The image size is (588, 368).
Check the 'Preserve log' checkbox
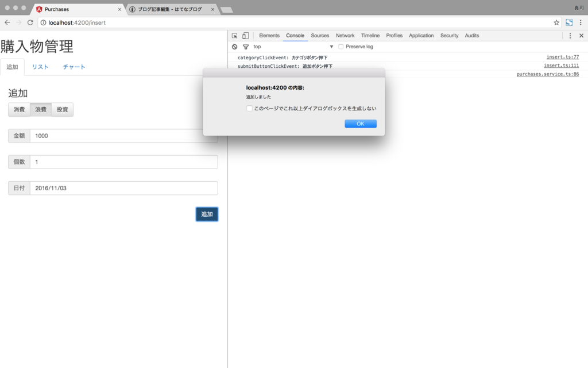[x=341, y=47]
